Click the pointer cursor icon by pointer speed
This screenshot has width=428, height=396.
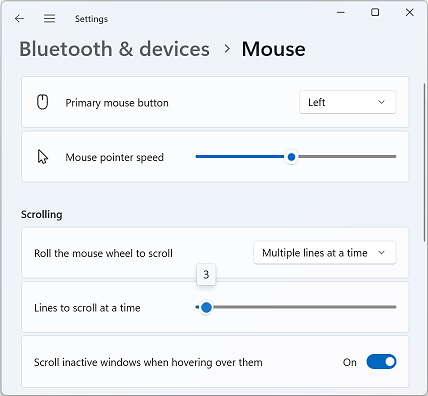43,157
